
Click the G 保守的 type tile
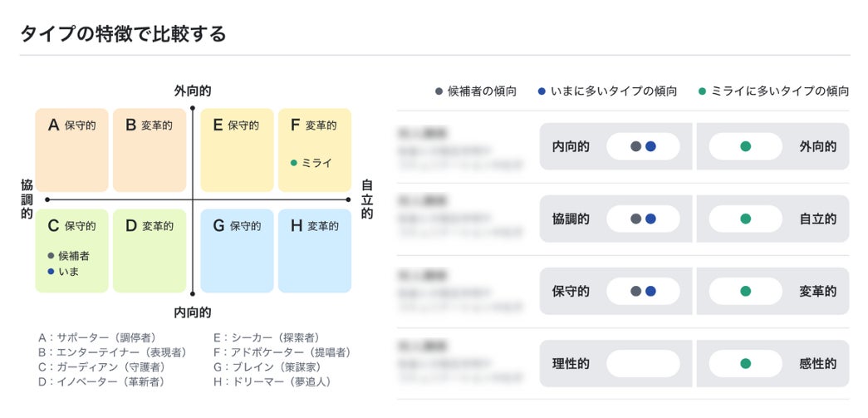(x=237, y=250)
